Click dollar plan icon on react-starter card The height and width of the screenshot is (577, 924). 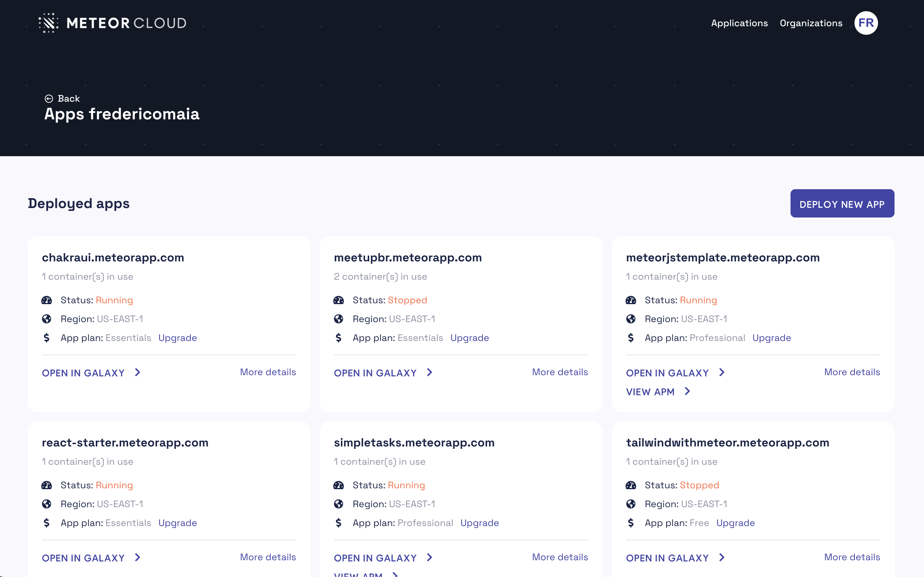(x=47, y=523)
